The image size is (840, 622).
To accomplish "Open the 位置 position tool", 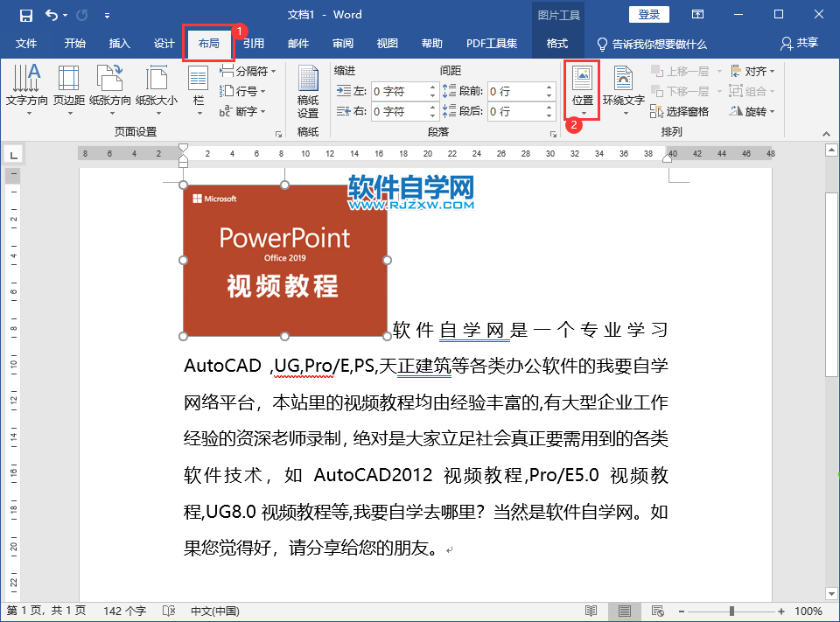I will 583,89.
